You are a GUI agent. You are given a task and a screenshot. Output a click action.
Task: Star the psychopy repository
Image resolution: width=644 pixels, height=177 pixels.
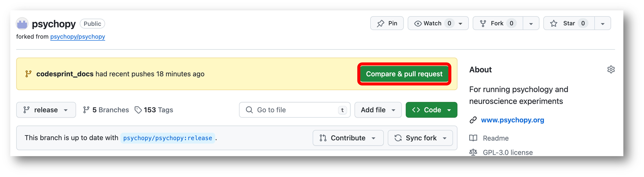pyautogui.click(x=569, y=23)
